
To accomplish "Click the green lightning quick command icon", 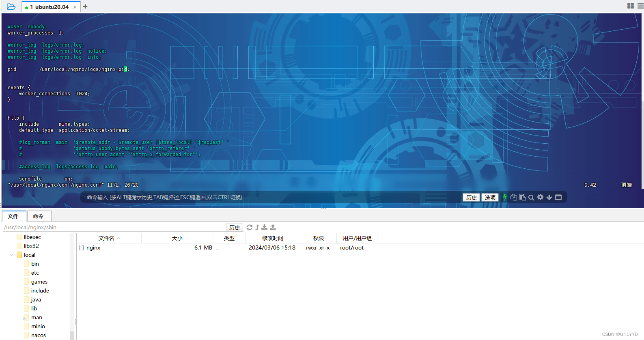I will coord(505,197).
